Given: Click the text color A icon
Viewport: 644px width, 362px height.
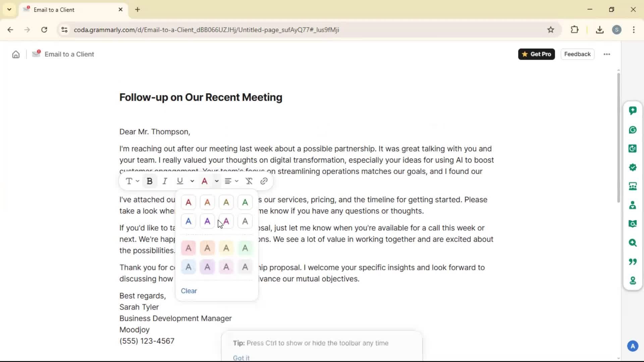Looking at the screenshot, I should [x=205, y=181].
